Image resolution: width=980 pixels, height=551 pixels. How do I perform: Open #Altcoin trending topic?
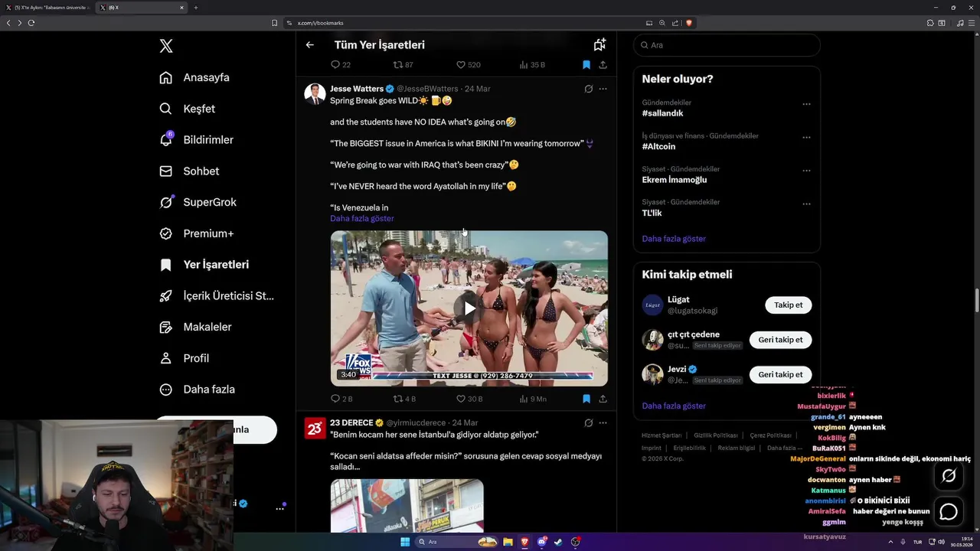coord(659,146)
